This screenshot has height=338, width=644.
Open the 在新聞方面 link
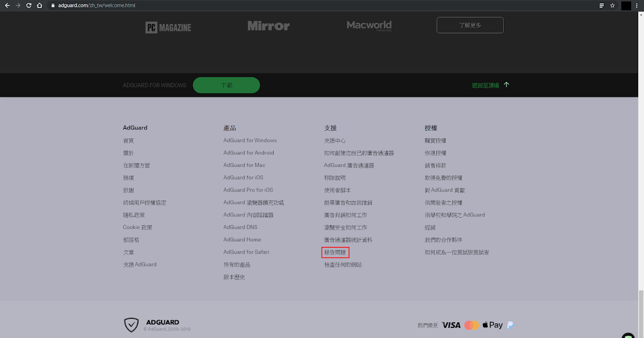(136, 165)
